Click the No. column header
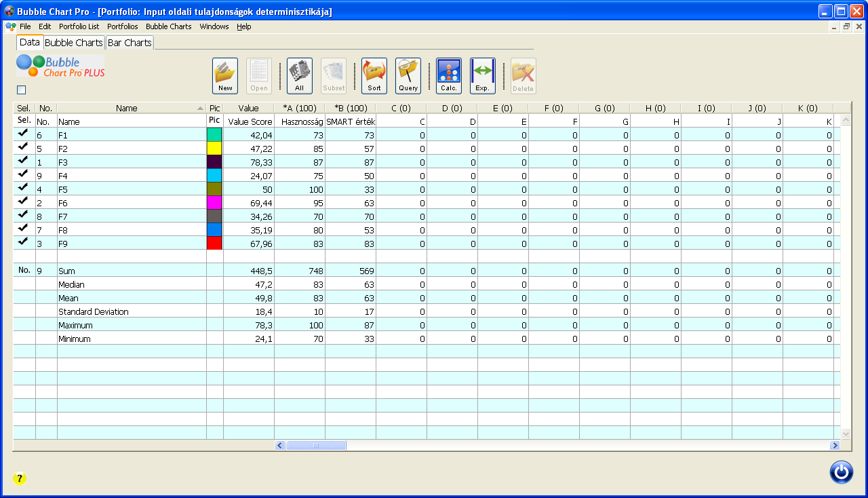This screenshot has width=868, height=498. [46, 108]
